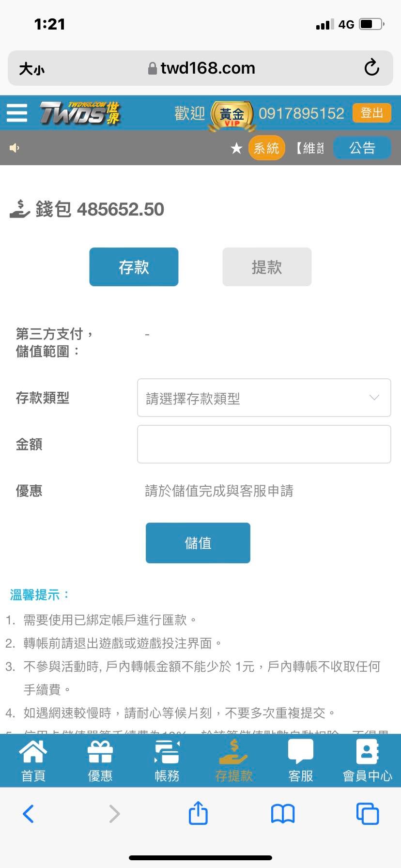Screen dimensions: 401x868
Task: Open 會員中心 member center icon
Action: pos(368,752)
